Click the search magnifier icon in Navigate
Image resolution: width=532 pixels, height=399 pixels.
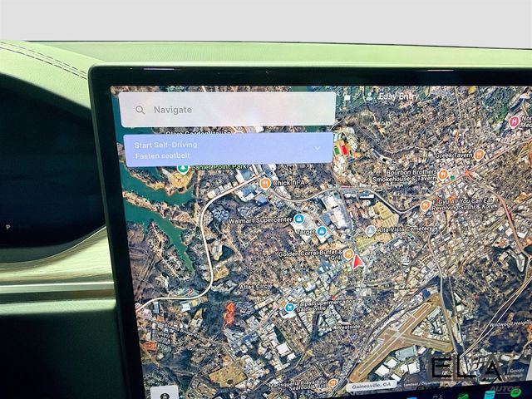(140, 110)
